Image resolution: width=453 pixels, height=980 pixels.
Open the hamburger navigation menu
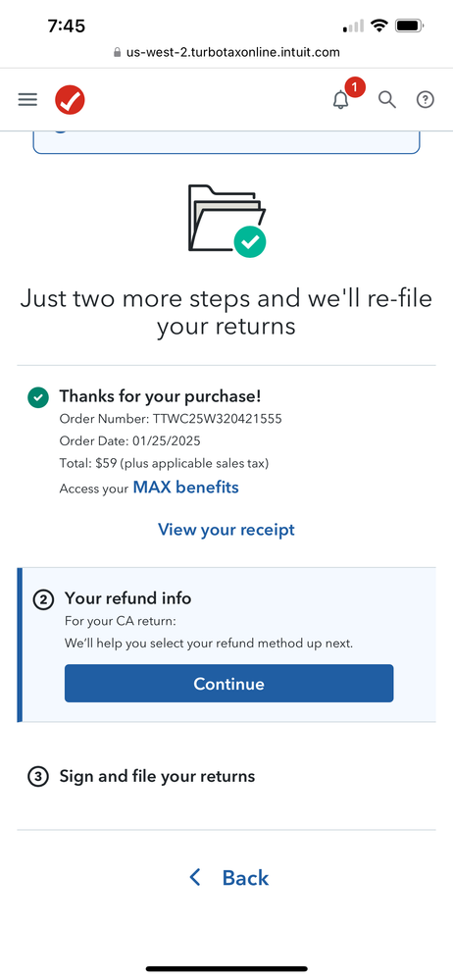27,99
